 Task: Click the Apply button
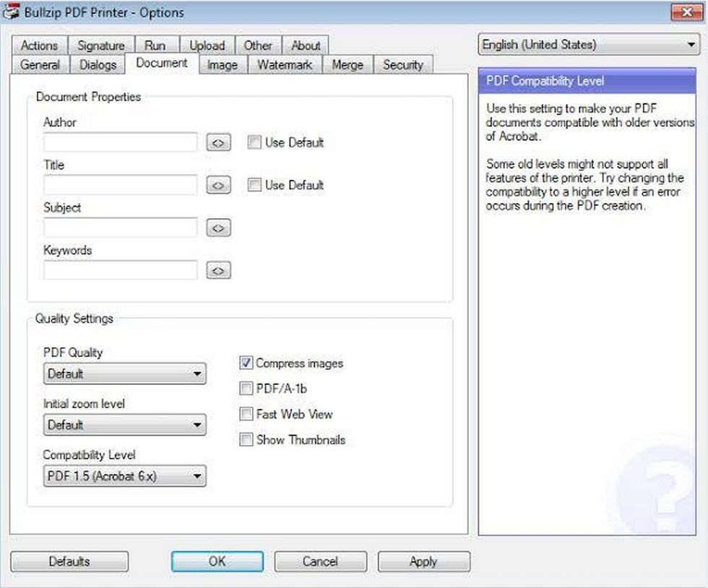pos(423,561)
